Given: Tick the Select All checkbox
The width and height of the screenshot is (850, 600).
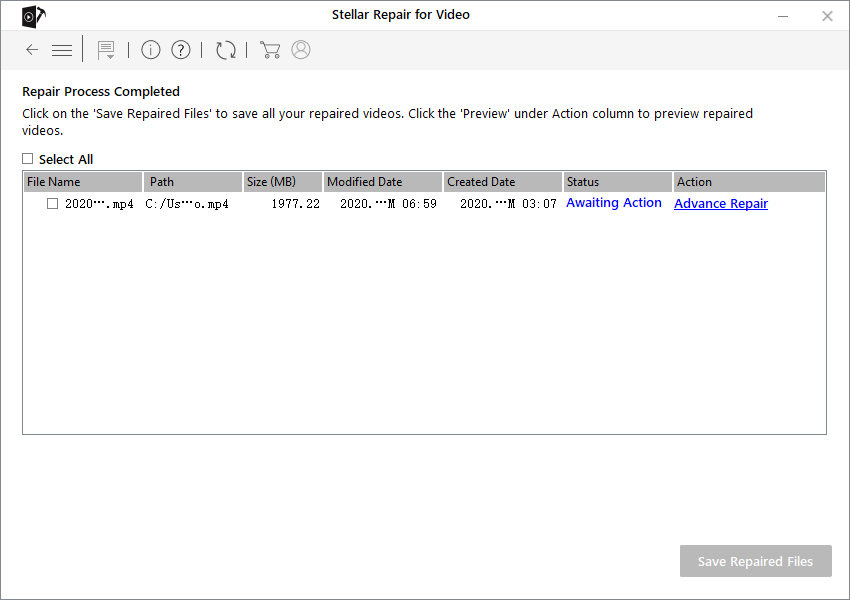Looking at the screenshot, I should [x=28, y=158].
